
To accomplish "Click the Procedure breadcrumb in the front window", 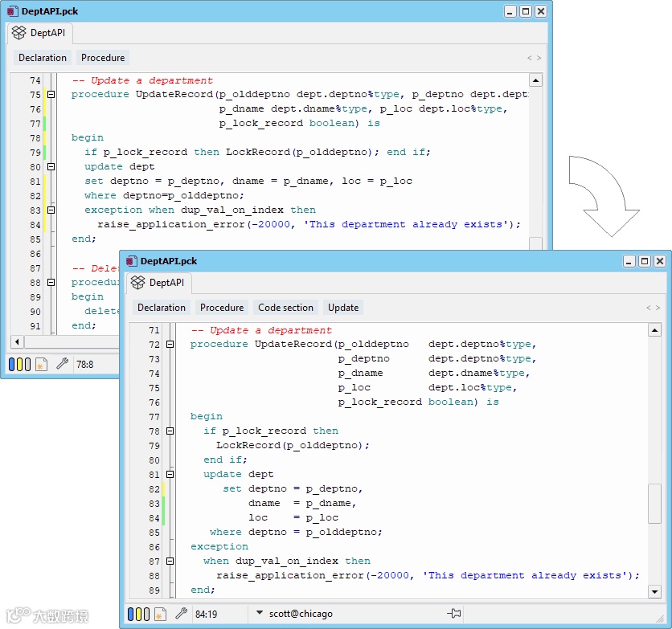I will 222,308.
